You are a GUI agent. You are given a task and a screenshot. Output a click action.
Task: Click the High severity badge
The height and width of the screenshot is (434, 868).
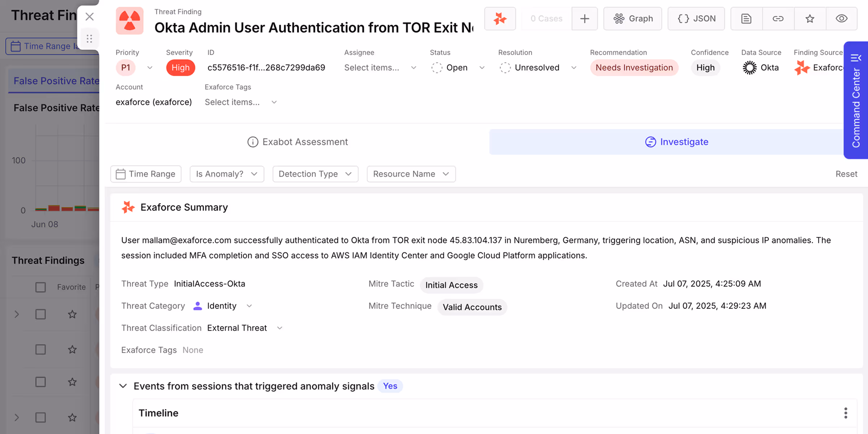click(x=180, y=68)
